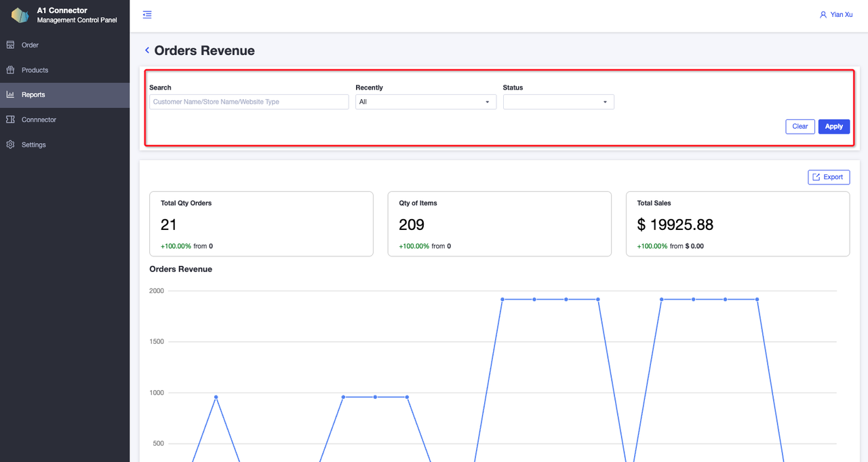This screenshot has width=868, height=462.
Task: Select the total sales value $ 19925.88
Action: pyautogui.click(x=675, y=225)
